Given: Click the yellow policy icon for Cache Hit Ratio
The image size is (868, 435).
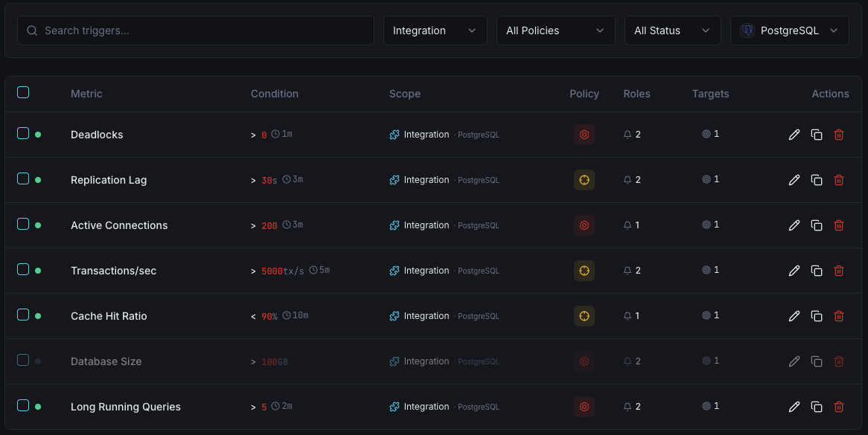Looking at the screenshot, I should (584, 315).
